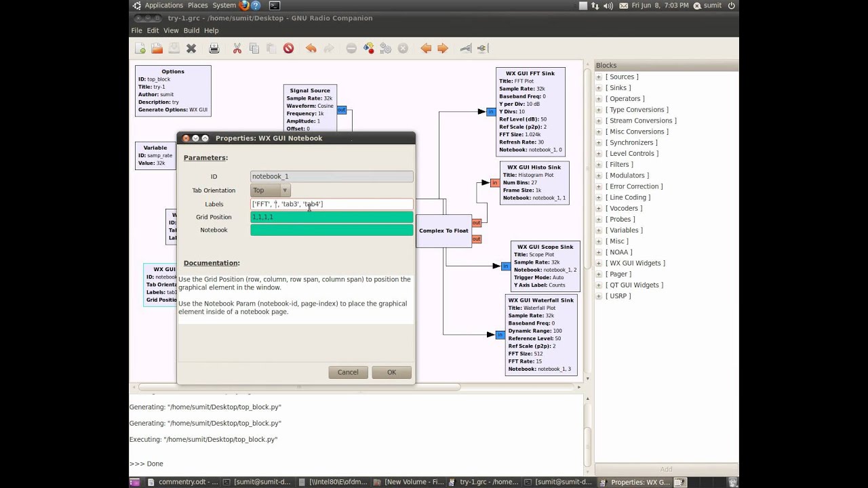Rotate block counterclockwise with left arrow

click(426, 48)
